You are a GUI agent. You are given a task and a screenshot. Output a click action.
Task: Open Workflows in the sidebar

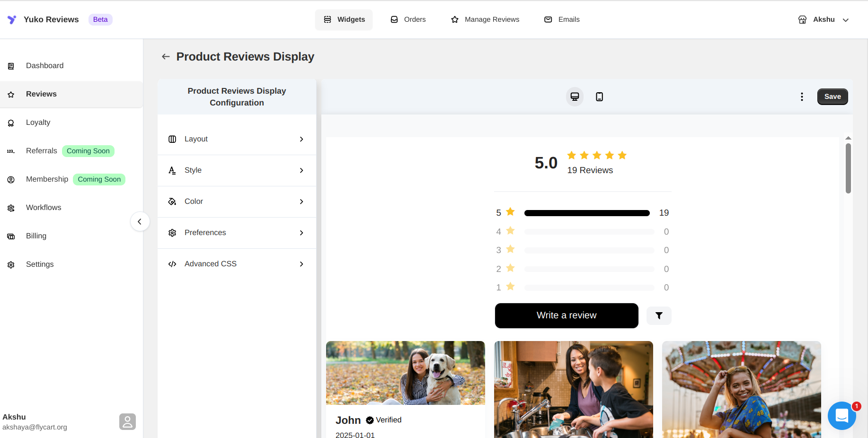71,208
